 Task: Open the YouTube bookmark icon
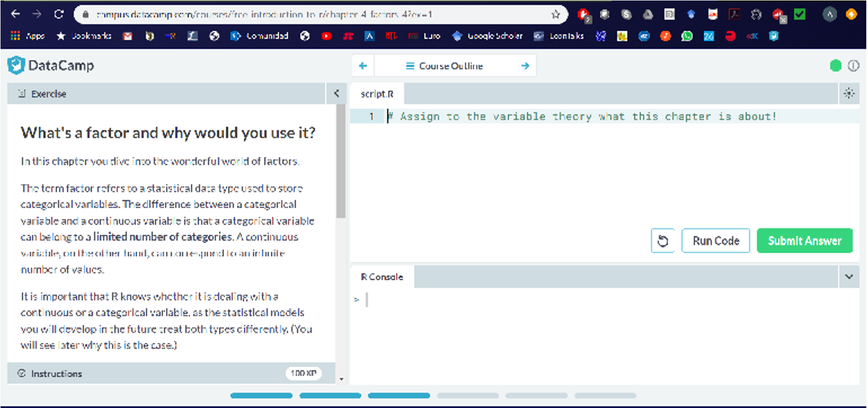(x=326, y=36)
